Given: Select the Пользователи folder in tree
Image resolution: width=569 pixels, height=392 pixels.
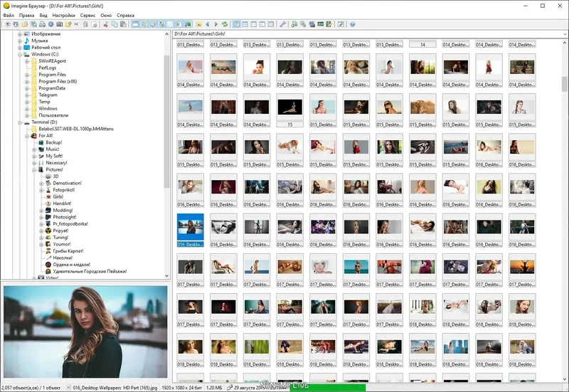Looking at the screenshot, I should pyautogui.click(x=53, y=115).
